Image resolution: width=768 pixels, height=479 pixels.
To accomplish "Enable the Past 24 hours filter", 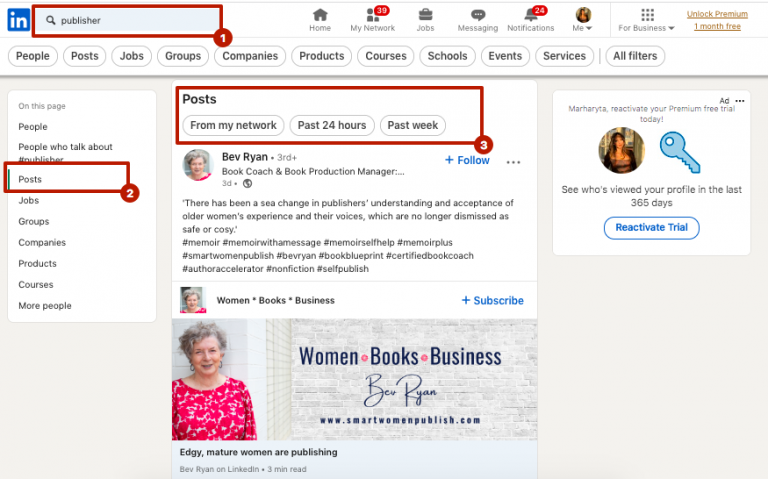I will [333, 125].
